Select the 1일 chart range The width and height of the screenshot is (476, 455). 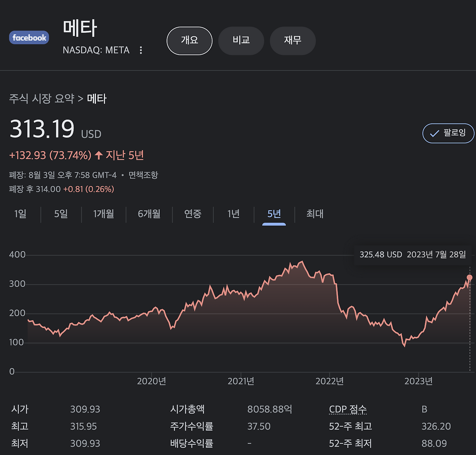pyautogui.click(x=20, y=214)
